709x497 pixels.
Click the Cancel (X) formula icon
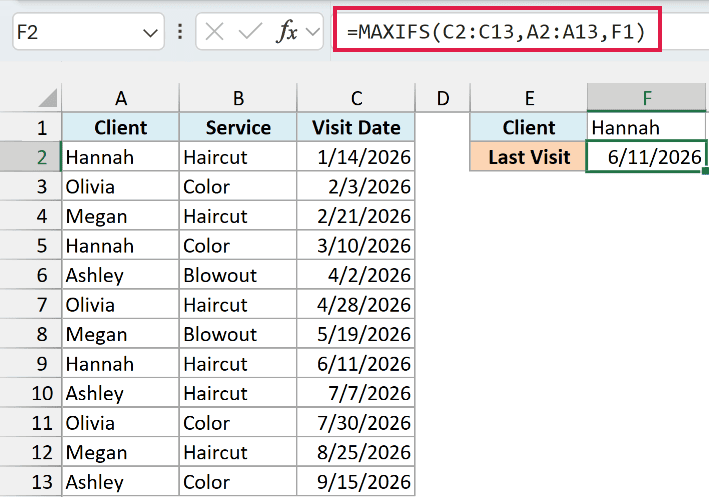[x=214, y=32]
